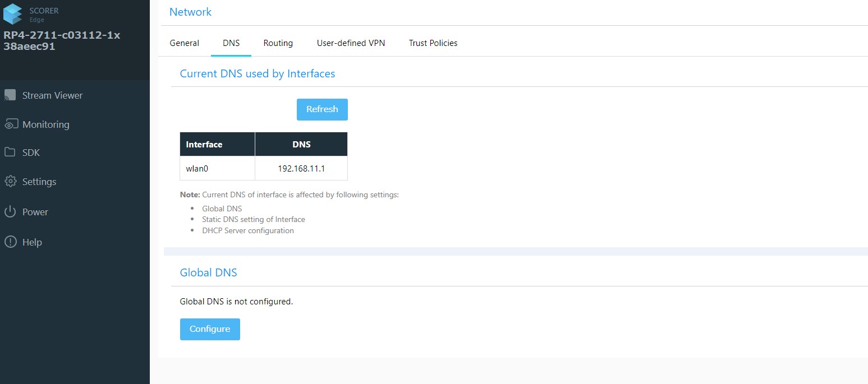Click the Interface column header
This screenshot has width=868, height=384.
(x=217, y=144)
